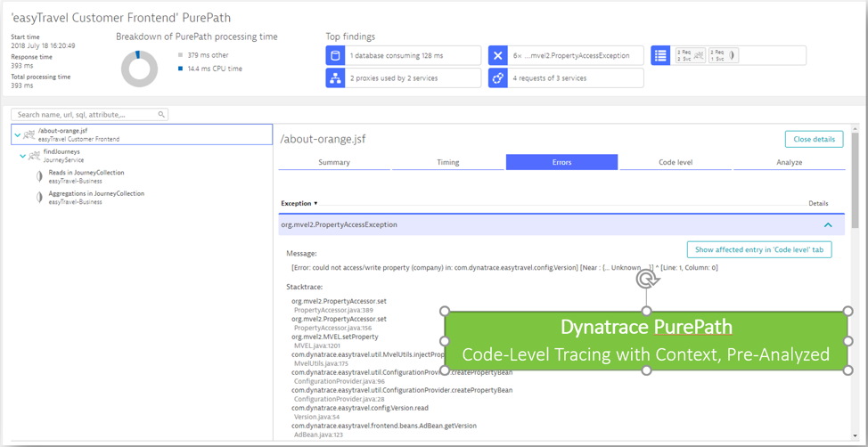Select the org.mvel2.PropertyAccessException row

click(x=561, y=225)
